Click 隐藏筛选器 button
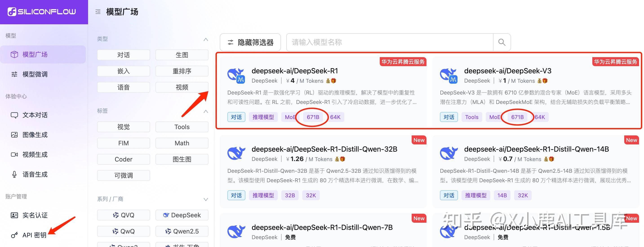 250,42
